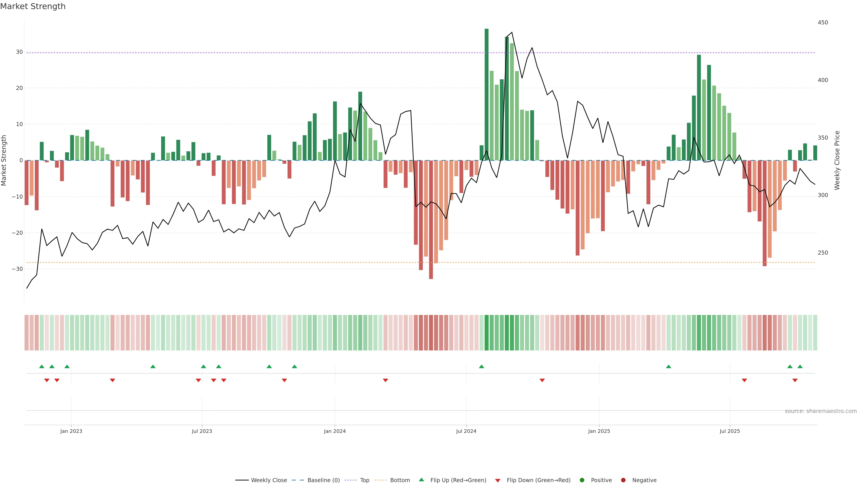Click the Flip Up marker just after Jul 2024
The height and width of the screenshot is (488, 868).
[x=481, y=366]
